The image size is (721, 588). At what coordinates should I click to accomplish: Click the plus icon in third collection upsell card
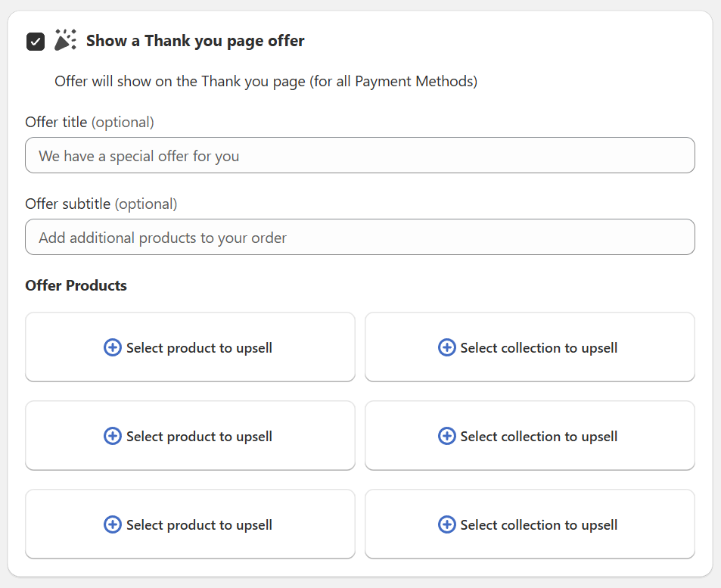[446, 524]
